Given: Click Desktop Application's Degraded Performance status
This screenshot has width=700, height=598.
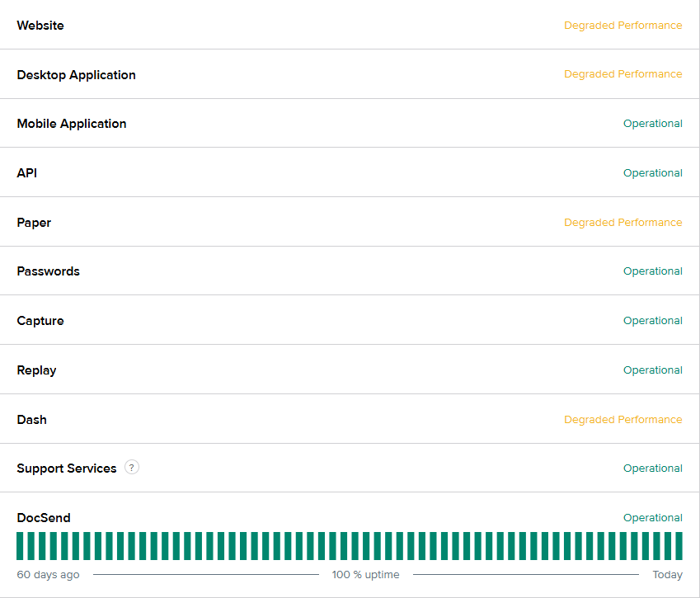Looking at the screenshot, I should (x=622, y=74).
